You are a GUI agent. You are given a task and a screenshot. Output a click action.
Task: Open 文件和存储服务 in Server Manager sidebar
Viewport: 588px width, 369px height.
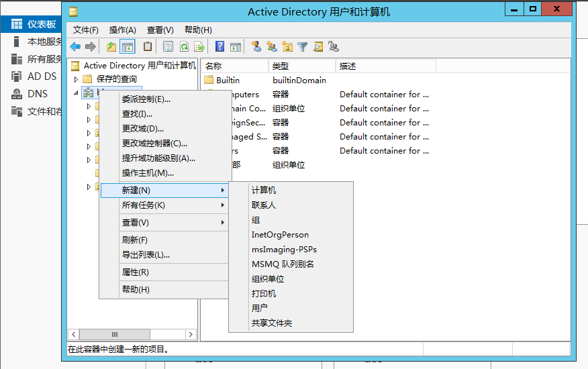click(36, 111)
